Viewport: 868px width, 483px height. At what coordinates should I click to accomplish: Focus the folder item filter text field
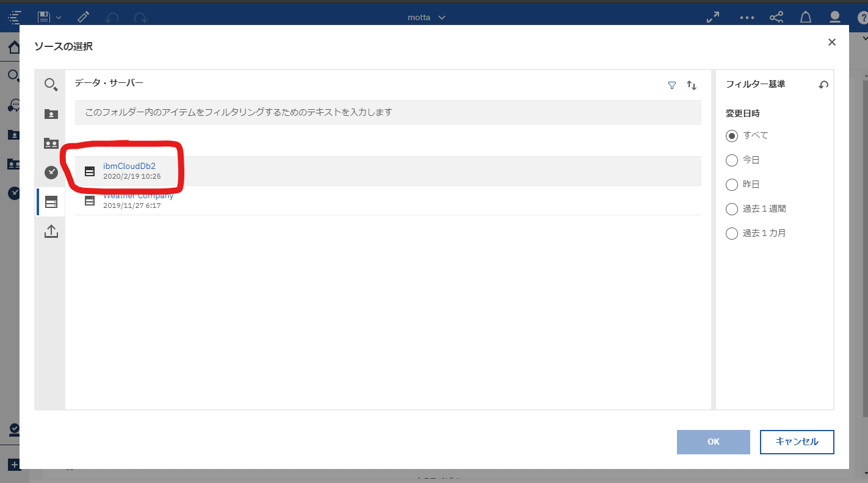tap(388, 113)
